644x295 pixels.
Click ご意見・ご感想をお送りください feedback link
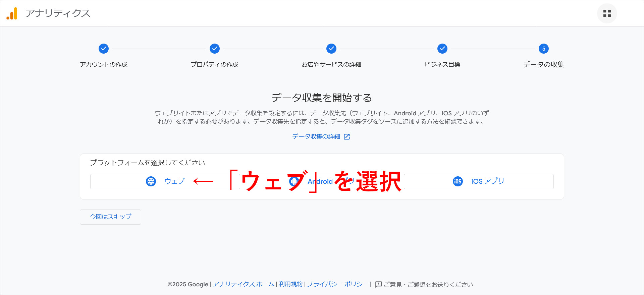coord(428,285)
